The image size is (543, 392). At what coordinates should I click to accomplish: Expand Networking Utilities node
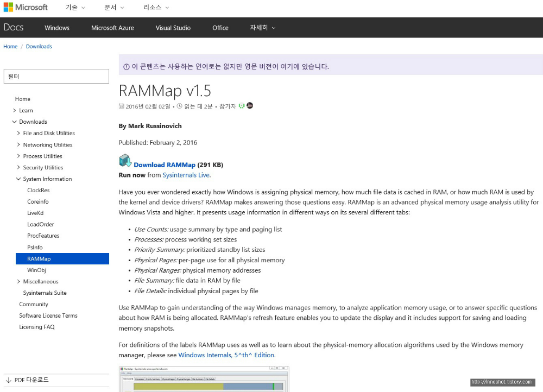tap(18, 144)
